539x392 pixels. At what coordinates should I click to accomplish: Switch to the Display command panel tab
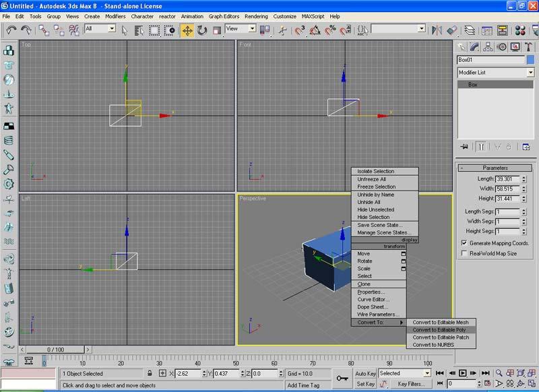tap(515, 47)
